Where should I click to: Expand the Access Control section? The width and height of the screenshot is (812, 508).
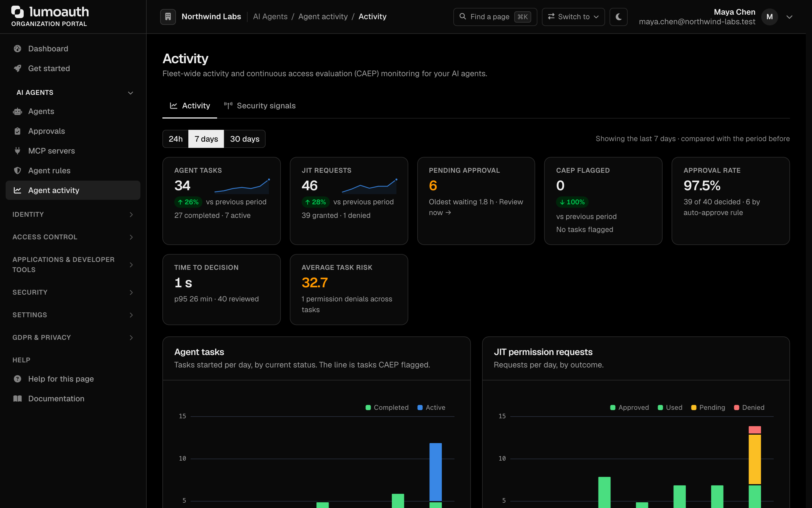pos(73,237)
